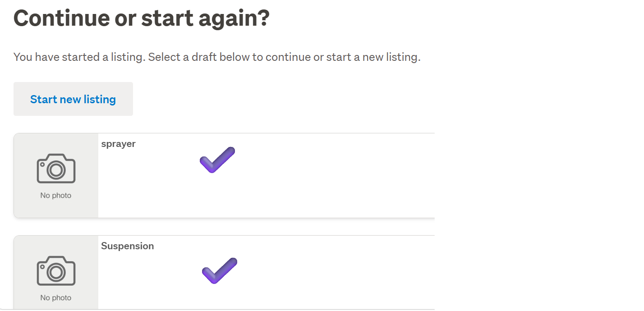Screen dimensions: 644x311
Task: Click the purple checkmark on the sprayer draft
Action: pos(217,160)
